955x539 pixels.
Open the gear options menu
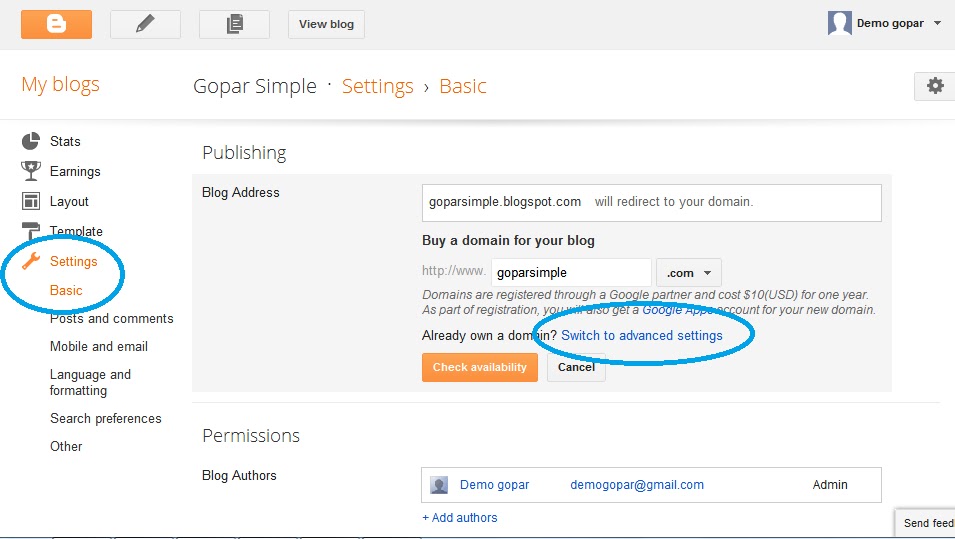tap(935, 86)
